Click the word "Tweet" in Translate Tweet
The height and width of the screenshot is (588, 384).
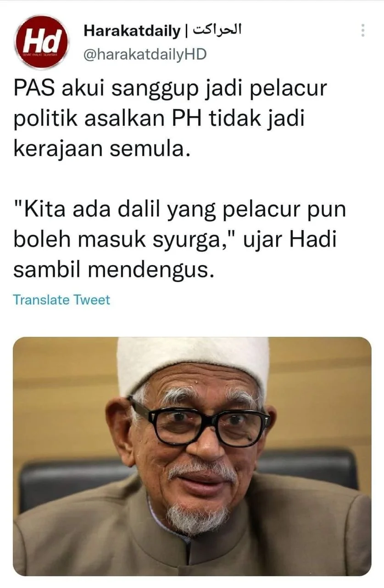tap(92, 300)
